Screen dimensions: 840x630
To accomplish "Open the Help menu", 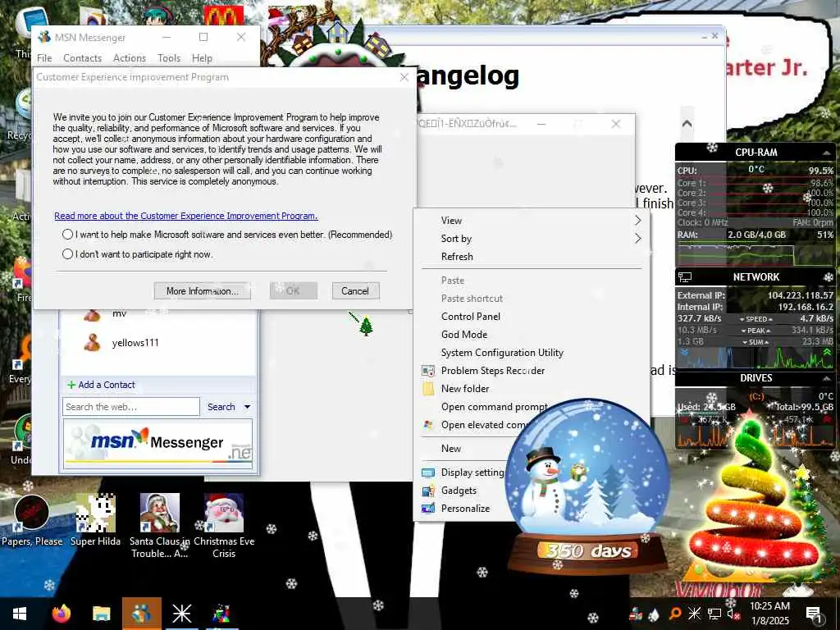I will click(202, 58).
